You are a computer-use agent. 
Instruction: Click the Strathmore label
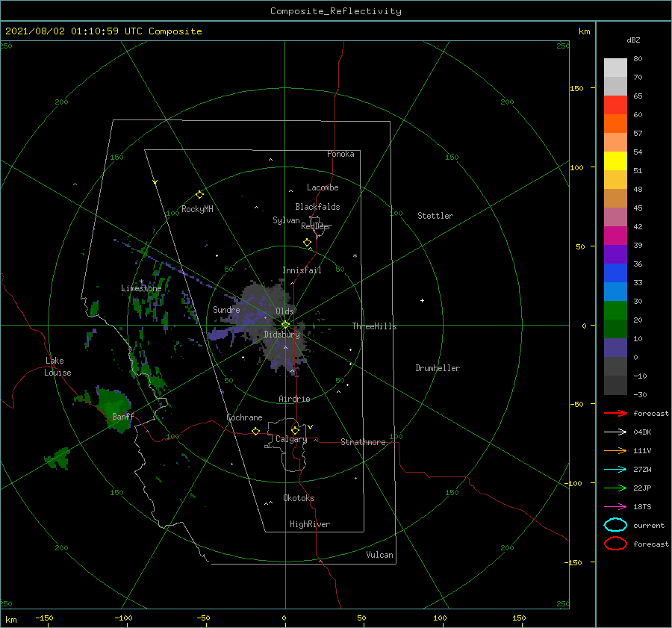click(x=363, y=442)
